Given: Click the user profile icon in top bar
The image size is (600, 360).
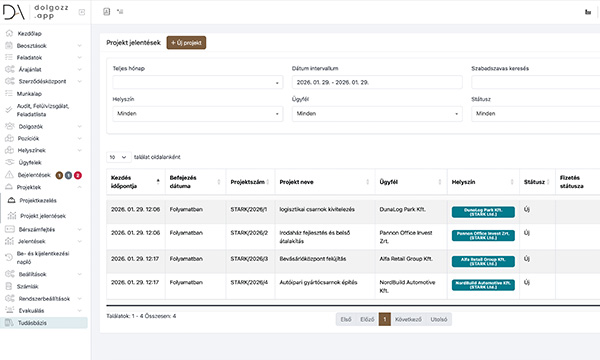Looking at the screenshot, I should (x=107, y=12).
